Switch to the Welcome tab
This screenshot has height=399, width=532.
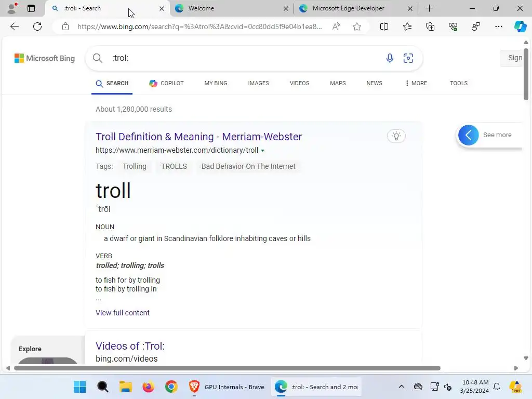point(233,8)
